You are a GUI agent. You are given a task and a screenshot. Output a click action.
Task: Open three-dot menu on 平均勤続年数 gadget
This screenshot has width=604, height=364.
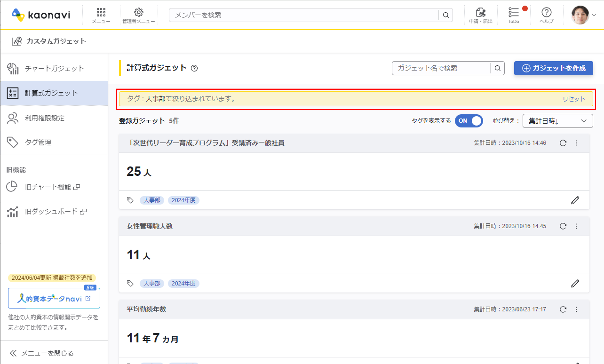coord(576,309)
